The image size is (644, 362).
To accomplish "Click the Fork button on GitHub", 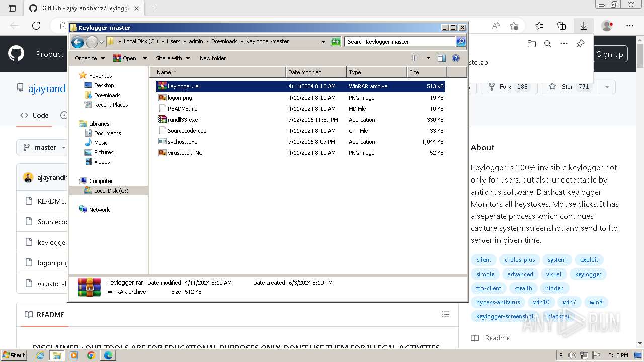I will click(509, 87).
